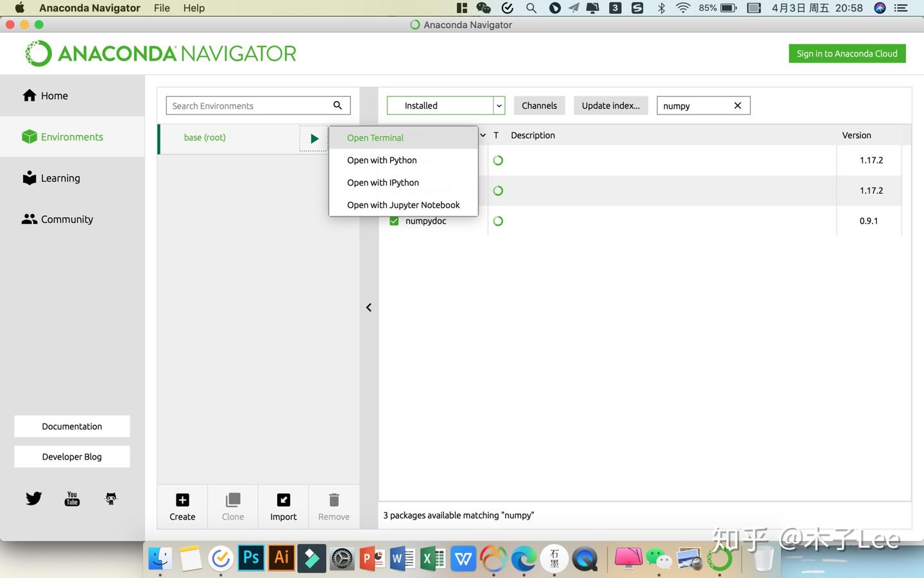Select Open with Jupyter Notebook
Screen dimensions: 924x578
(403, 204)
